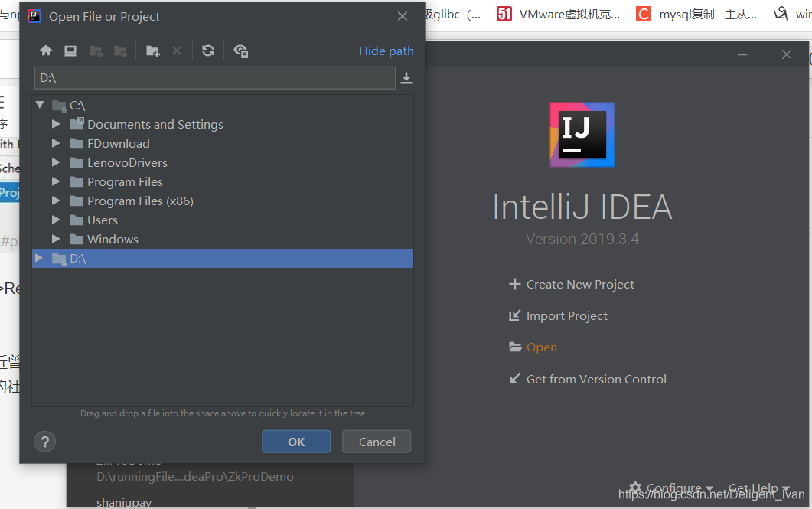812x509 pixels.
Task: Select the LenovoDrivers folder row
Action: 223,162
